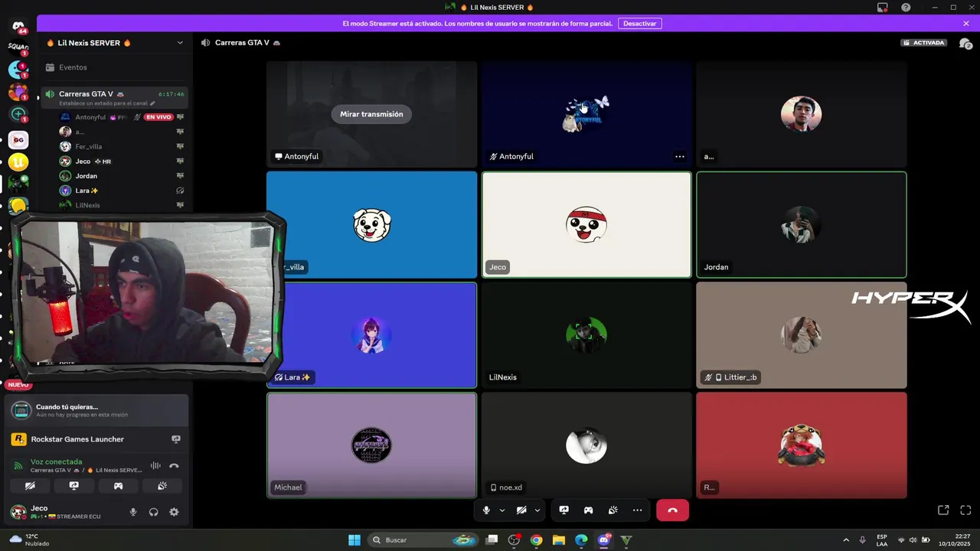980x551 pixels.
Task: Open user settings gear icon
Action: pyautogui.click(x=174, y=512)
